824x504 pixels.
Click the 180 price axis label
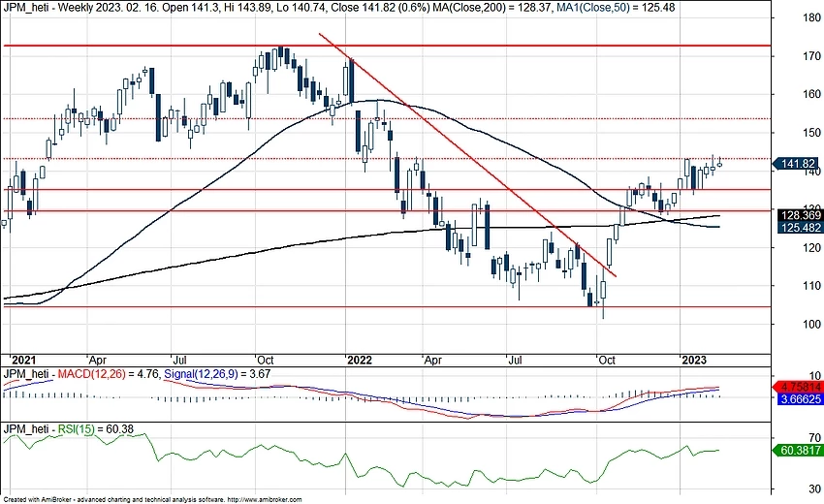pos(811,17)
